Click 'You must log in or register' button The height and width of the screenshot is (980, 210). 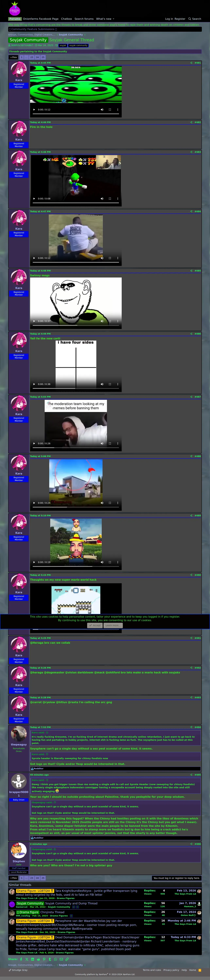click(x=176, y=878)
